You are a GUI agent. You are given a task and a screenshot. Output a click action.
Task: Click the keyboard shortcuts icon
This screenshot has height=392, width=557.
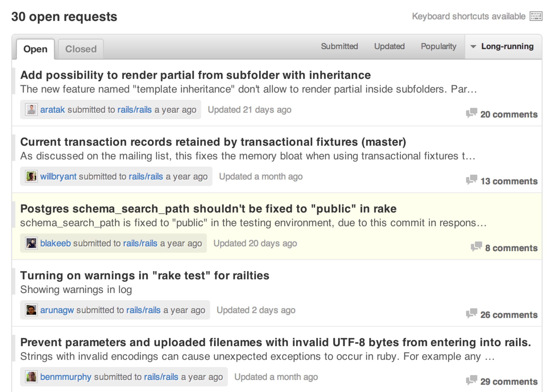(536, 16)
